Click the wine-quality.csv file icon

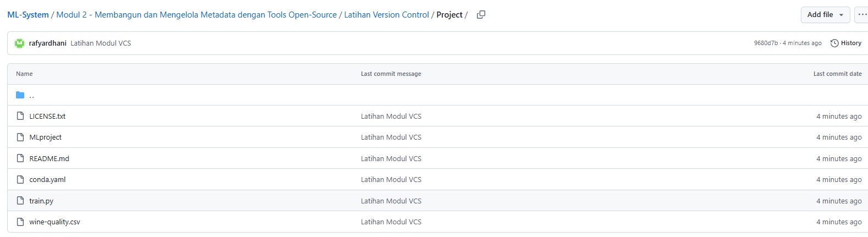coord(20,222)
